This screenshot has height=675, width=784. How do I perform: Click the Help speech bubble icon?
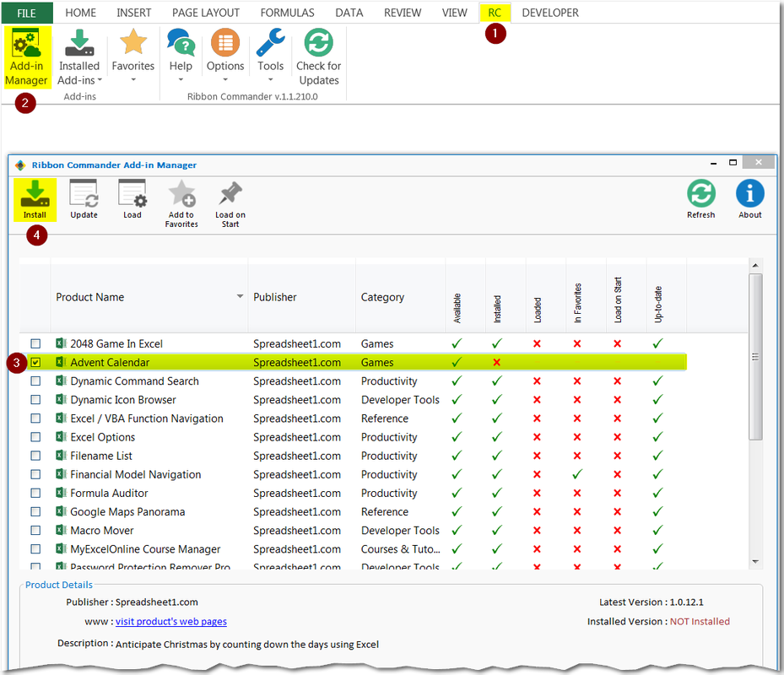pos(181,42)
